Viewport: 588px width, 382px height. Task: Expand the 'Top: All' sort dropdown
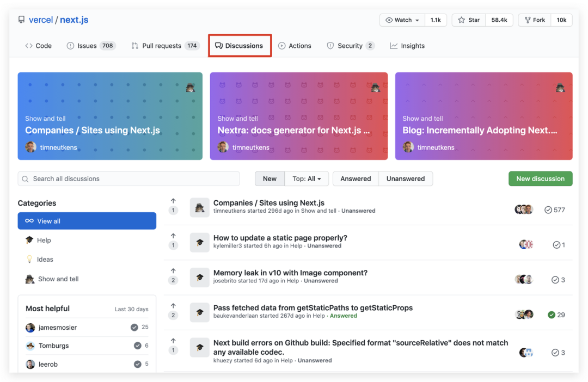tap(307, 178)
